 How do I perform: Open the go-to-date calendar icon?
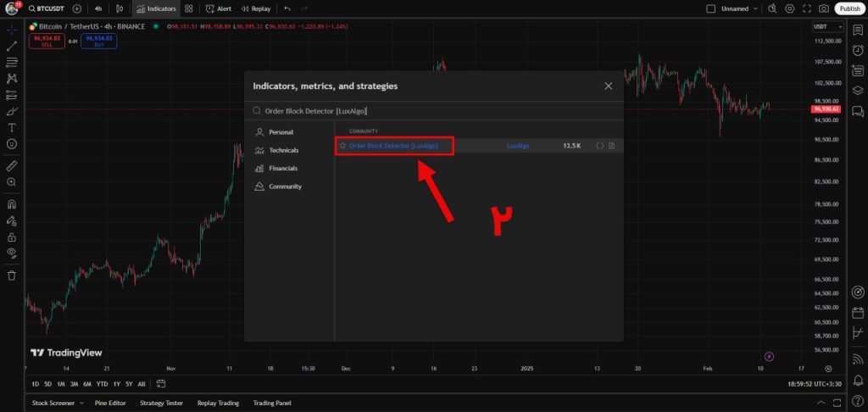(x=161, y=383)
